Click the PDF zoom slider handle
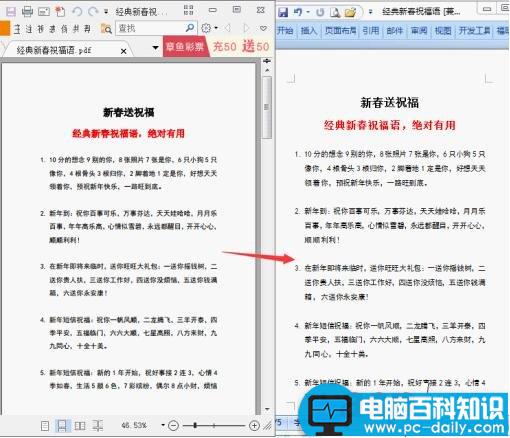This screenshot has height=438, width=510. click(195, 425)
